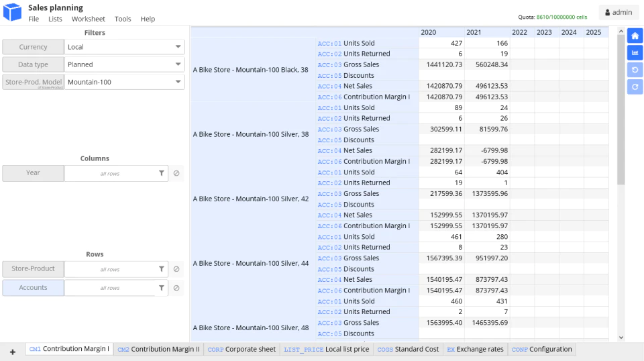Open the Help menu
This screenshot has height=361, width=644.
[148, 19]
